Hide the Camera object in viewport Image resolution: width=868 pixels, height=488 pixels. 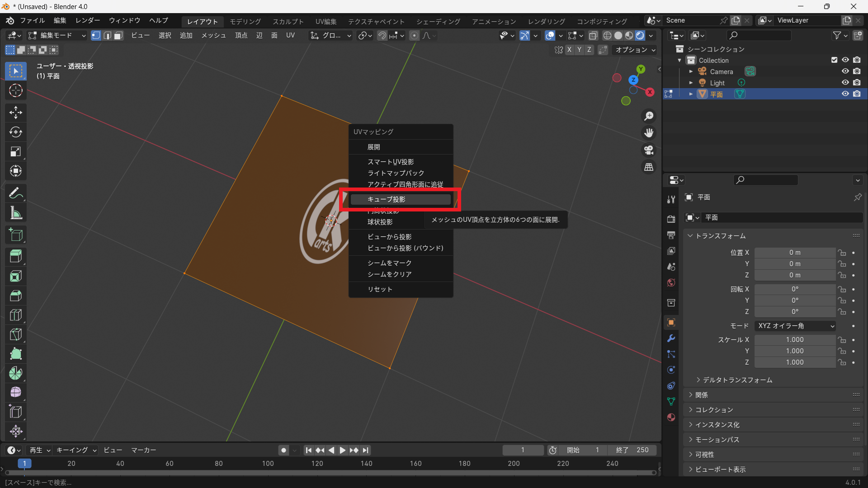click(845, 71)
